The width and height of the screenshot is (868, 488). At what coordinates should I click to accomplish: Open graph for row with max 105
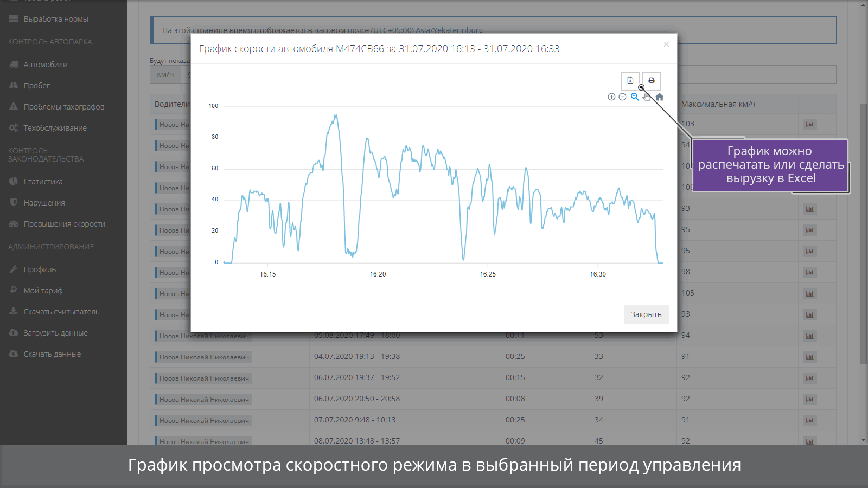[809, 294]
